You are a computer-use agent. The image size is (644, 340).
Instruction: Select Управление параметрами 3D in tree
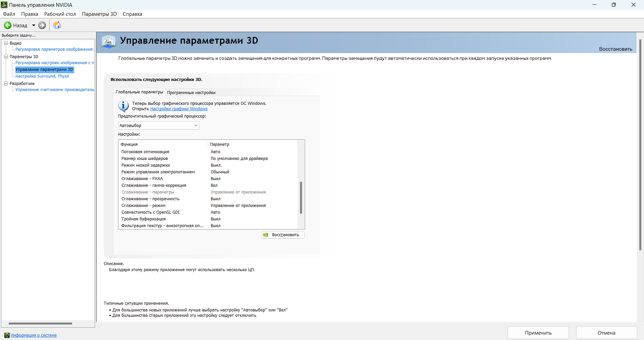44,70
